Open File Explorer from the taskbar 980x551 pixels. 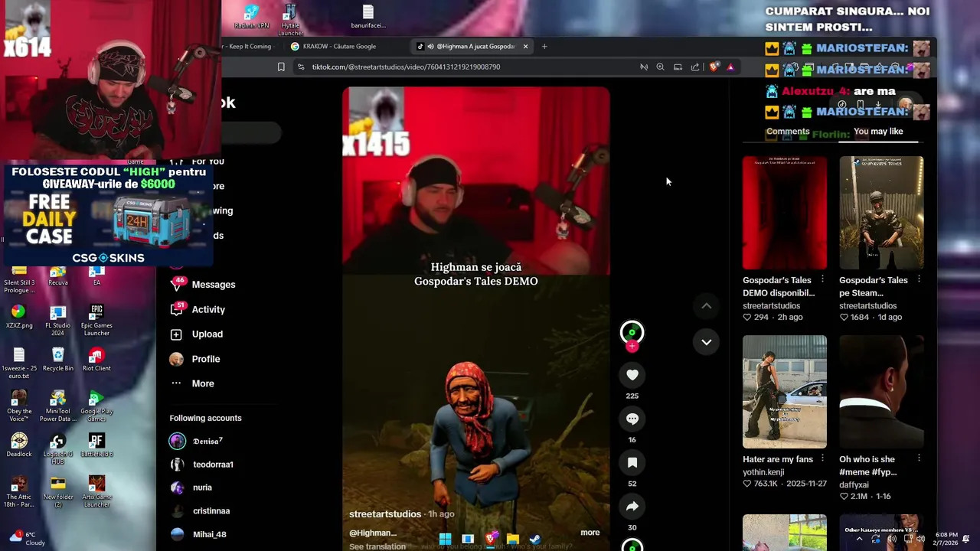(512, 540)
